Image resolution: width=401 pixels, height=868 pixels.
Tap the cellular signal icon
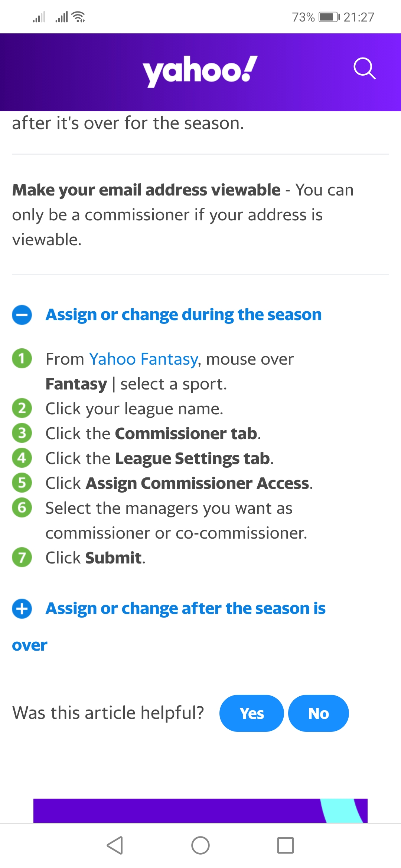39,16
